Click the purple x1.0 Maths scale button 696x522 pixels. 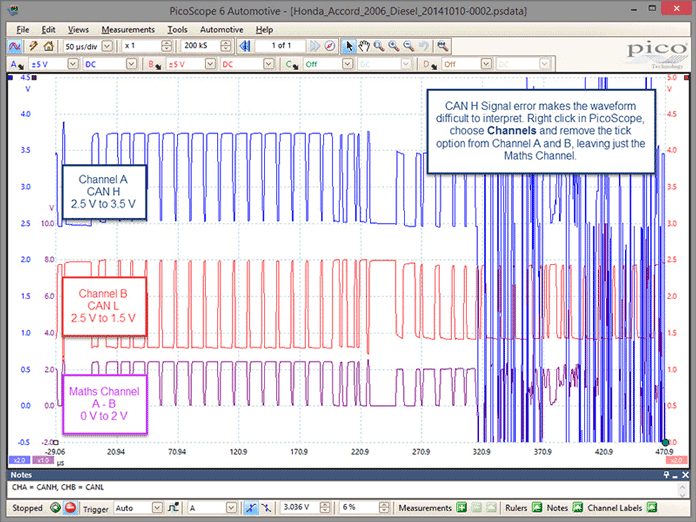click(x=43, y=460)
